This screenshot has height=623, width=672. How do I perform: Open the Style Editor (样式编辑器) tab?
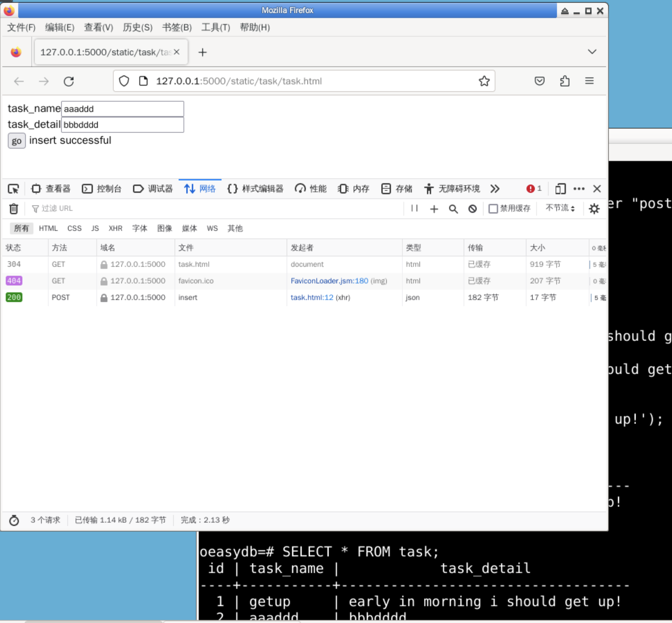tap(255, 189)
